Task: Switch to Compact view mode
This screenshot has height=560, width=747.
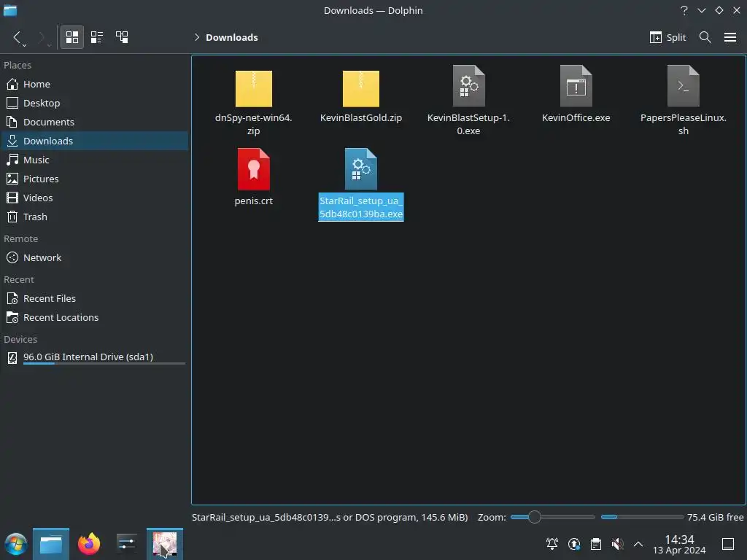Action: [97, 37]
